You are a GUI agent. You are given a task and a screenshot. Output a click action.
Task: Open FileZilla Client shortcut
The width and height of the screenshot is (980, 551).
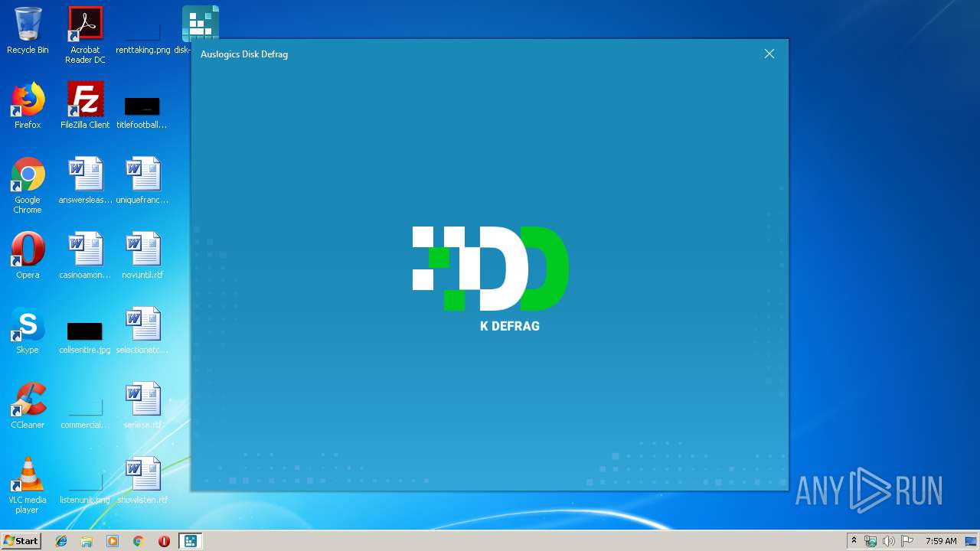(x=85, y=106)
